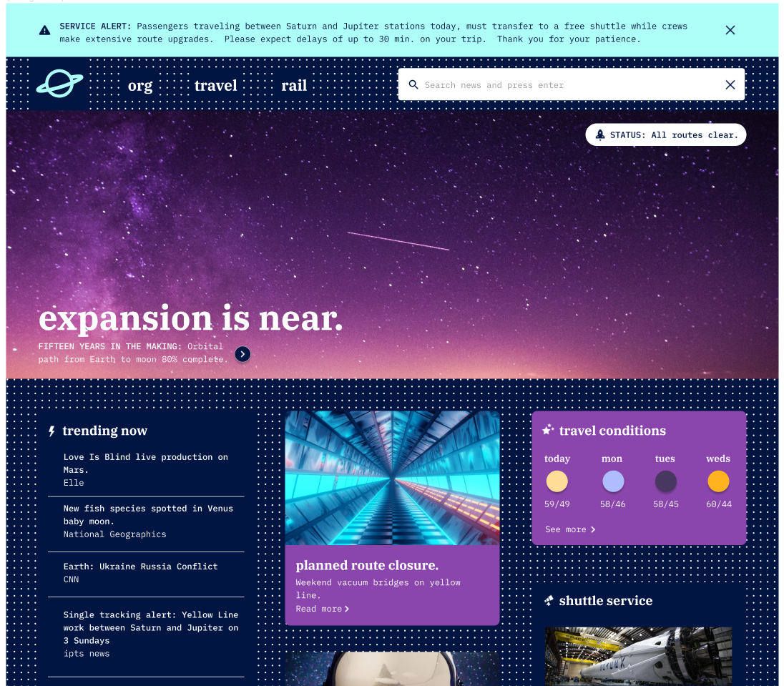This screenshot has height=686, width=784.
Task: Click the telescope icon beside shuttle service
Action: point(549,600)
